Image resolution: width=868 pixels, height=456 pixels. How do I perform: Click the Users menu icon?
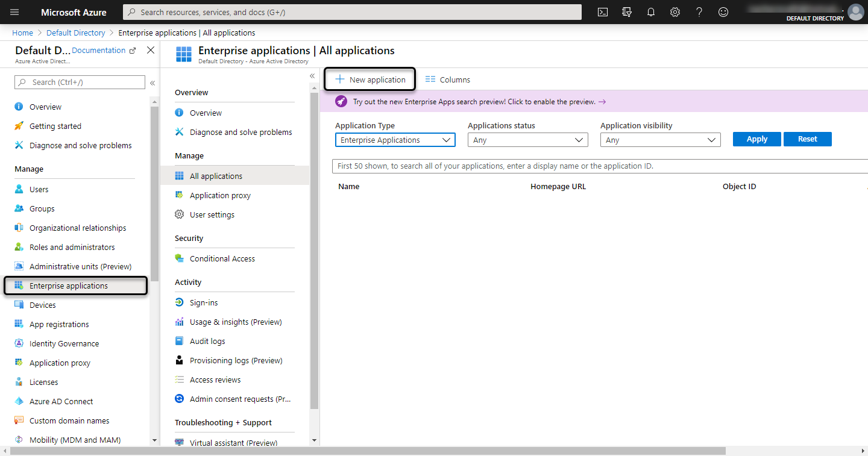point(19,189)
